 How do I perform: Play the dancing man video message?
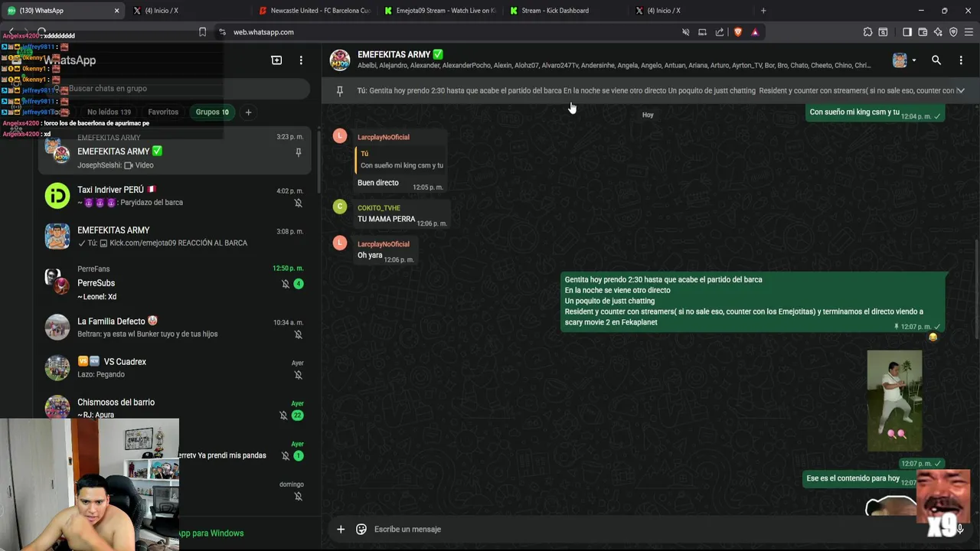click(x=894, y=399)
